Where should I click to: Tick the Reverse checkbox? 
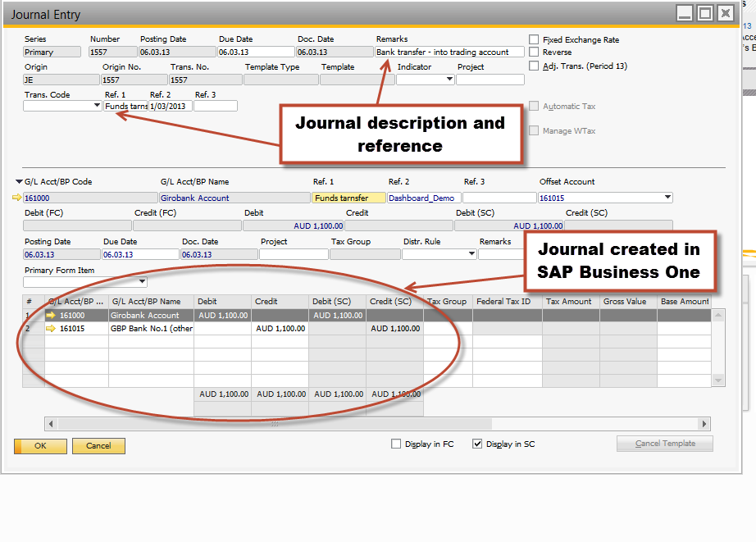535,52
